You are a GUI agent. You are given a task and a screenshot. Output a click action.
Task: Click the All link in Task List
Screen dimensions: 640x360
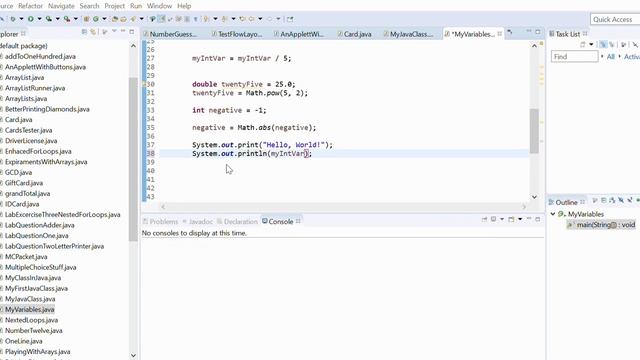[x=611, y=56]
